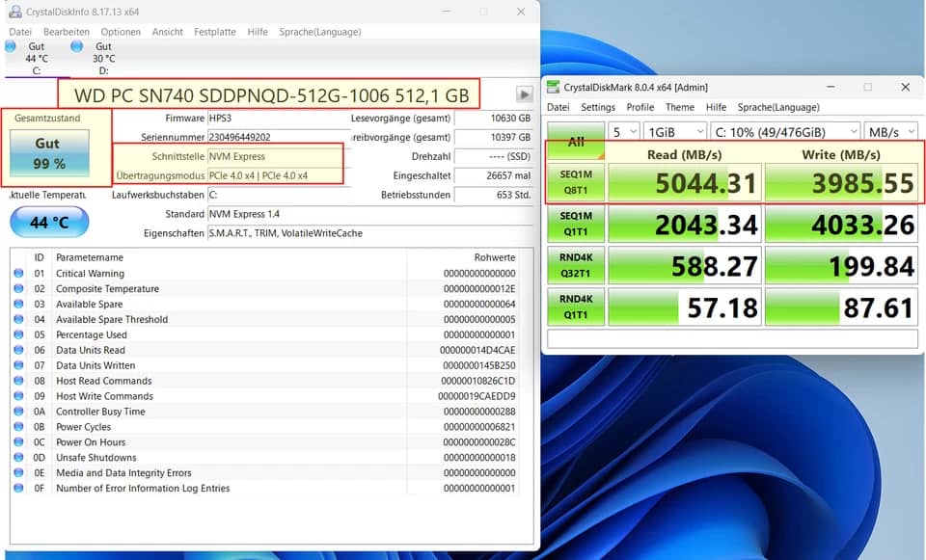Screen dimensions: 926x560
Task: Click status dot for Power Cycles
Action: pos(18,427)
